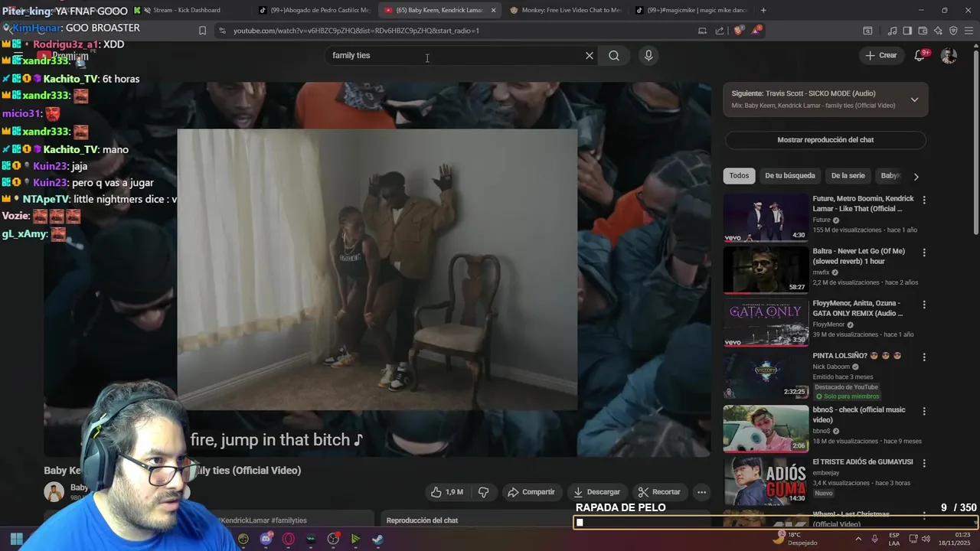Switch to Abogado de Pedro Castillo tab
This screenshot has width=980, height=551.
point(314,10)
